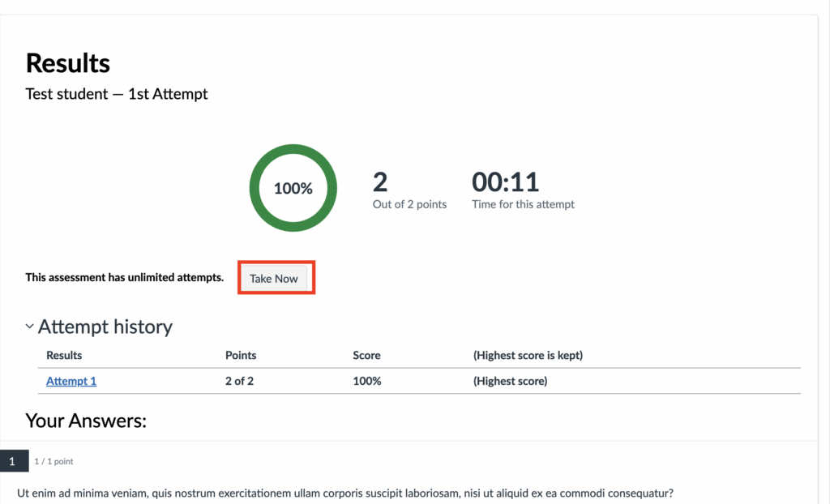Viewport: 830px width, 504px height.
Task: Click the Attempt history heading
Action: pos(105,327)
